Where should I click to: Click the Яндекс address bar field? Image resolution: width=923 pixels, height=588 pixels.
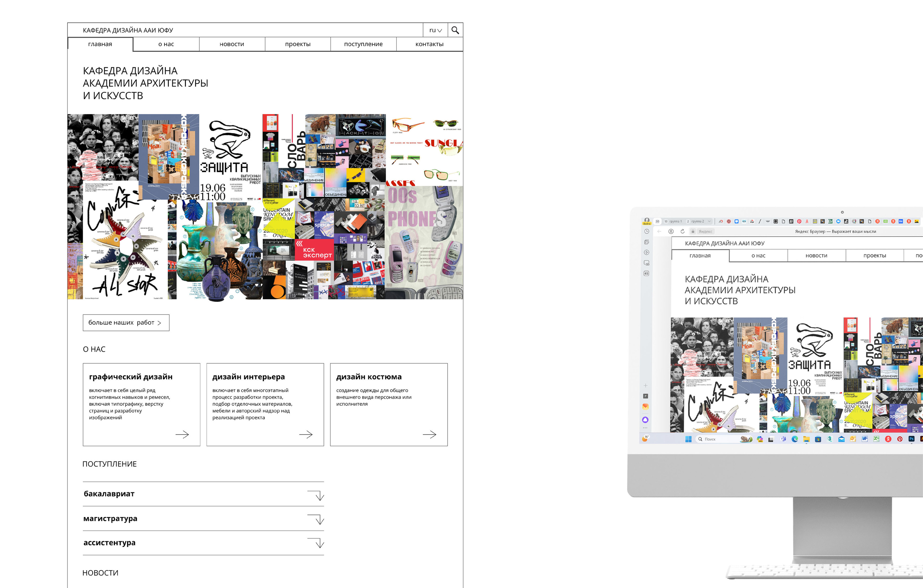tap(705, 231)
